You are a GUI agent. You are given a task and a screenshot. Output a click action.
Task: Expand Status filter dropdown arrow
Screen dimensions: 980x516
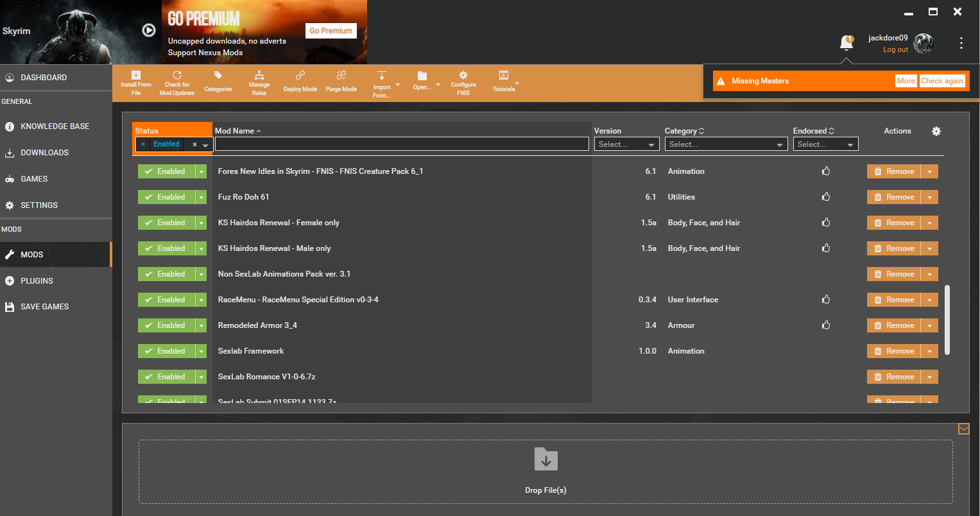[x=205, y=145]
